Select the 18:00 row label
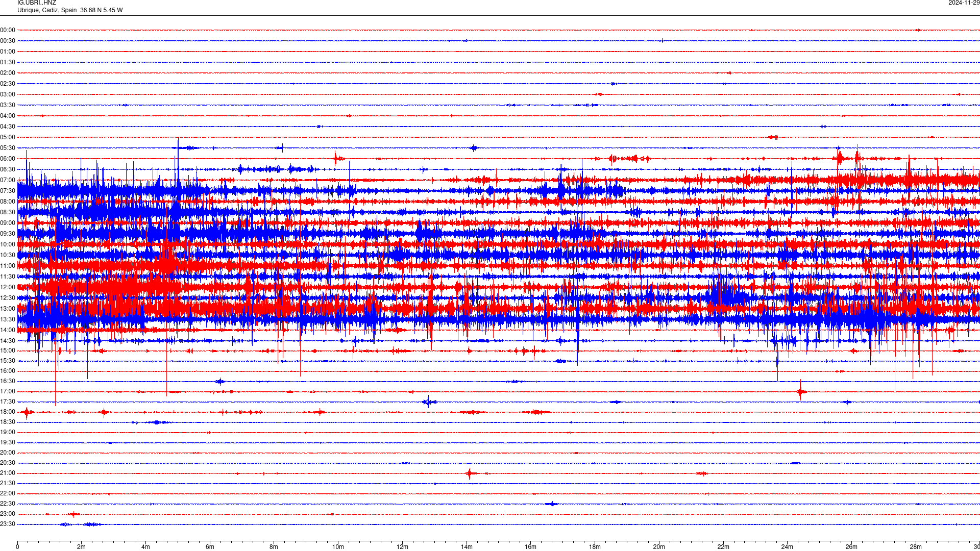 tap(8, 412)
